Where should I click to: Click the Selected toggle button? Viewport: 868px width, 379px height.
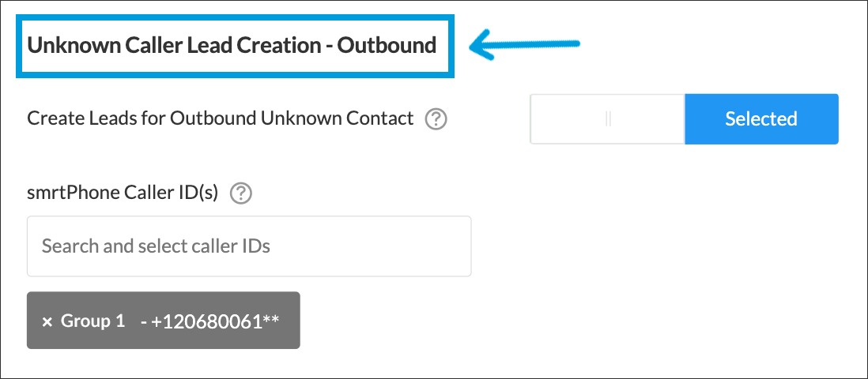(760, 119)
